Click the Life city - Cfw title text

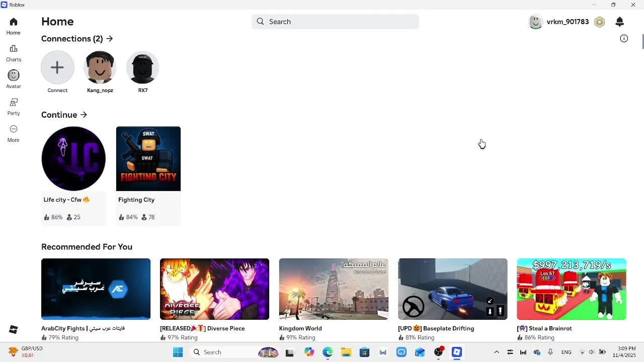(66, 200)
